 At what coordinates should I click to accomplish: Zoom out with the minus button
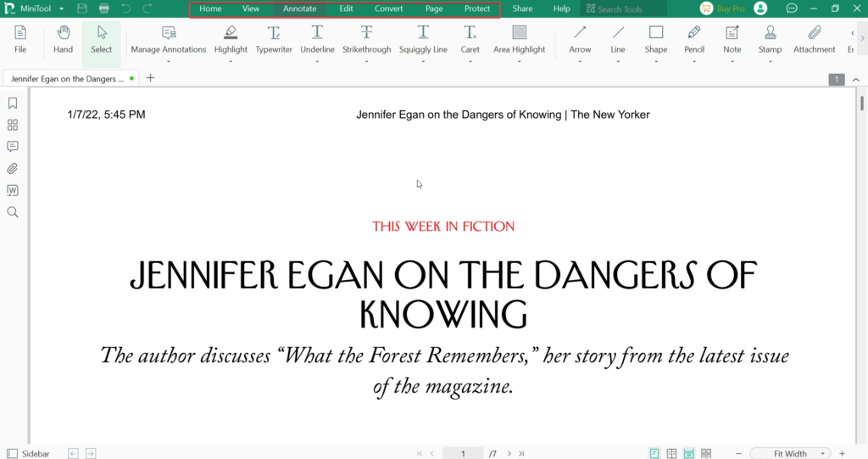pos(738,453)
